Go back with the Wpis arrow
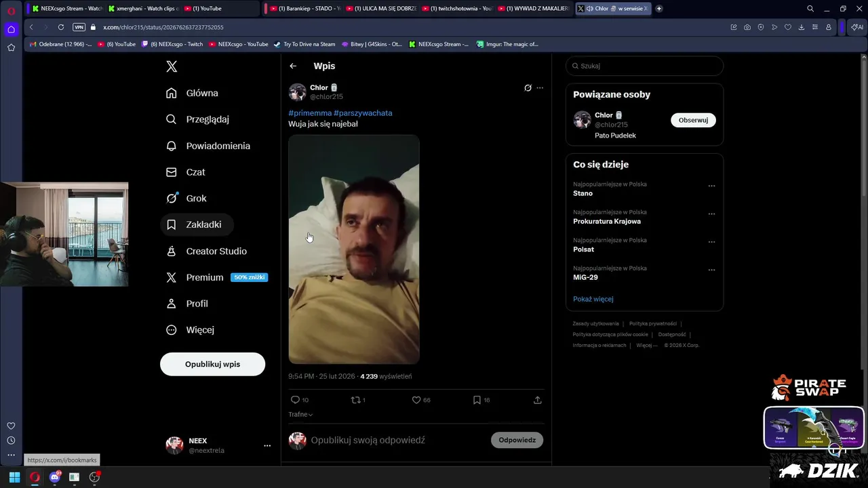This screenshot has width=868, height=488. 293,66
